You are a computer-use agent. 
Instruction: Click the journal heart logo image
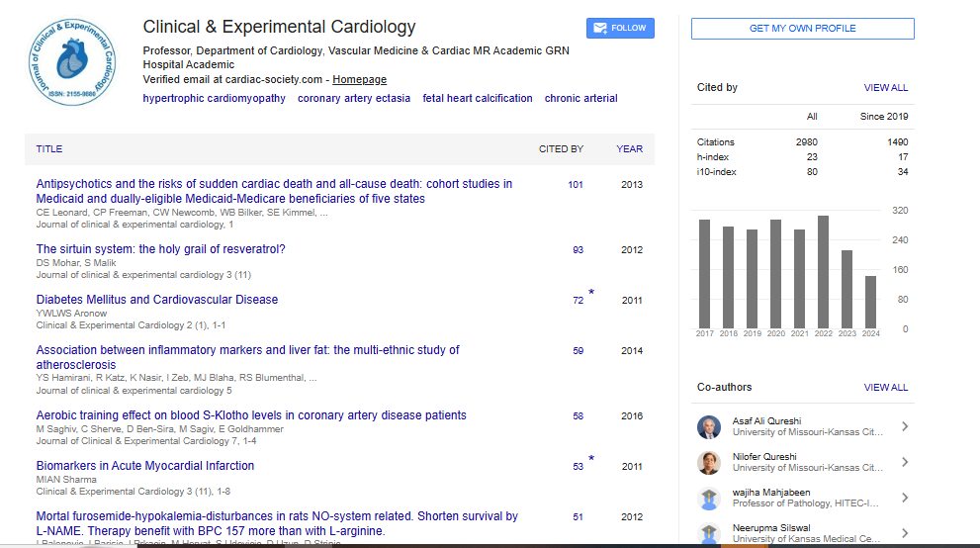tap(72, 61)
